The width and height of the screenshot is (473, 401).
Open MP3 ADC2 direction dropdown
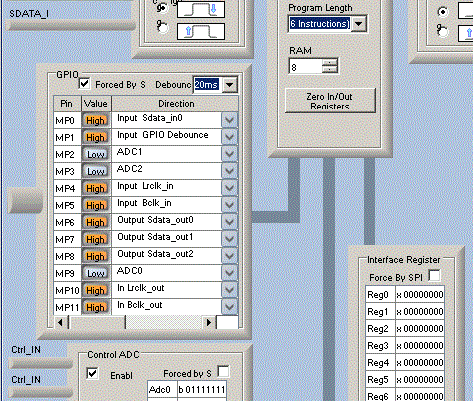tap(229, 171)
